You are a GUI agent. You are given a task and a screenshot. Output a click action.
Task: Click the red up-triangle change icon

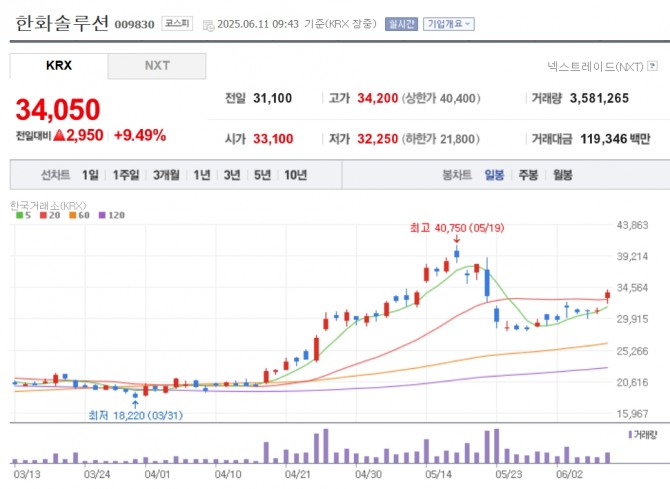tap(59, 136)
